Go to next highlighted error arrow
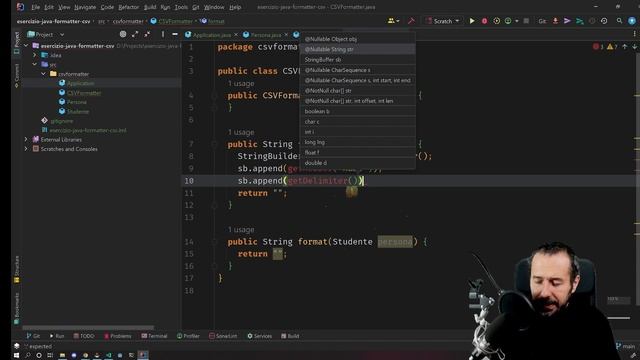The width and height of the screenshot is (640, 360). pyautogui.click(x=634, y=47)
